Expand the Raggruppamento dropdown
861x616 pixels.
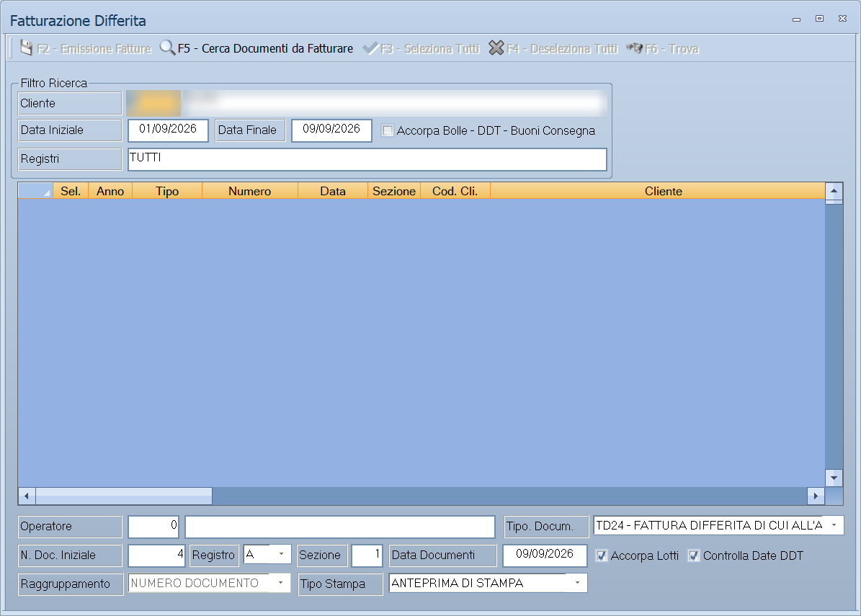click(280, 583)
